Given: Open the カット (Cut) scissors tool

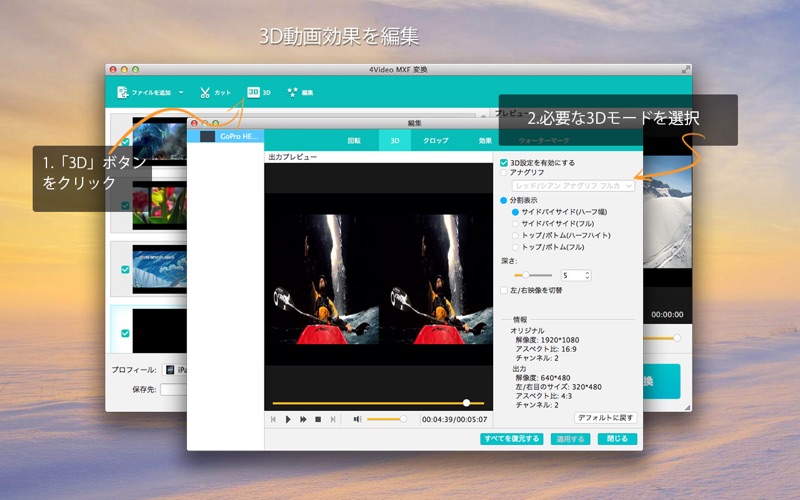Looking at the screenshot, I should (x=215, y=92).
